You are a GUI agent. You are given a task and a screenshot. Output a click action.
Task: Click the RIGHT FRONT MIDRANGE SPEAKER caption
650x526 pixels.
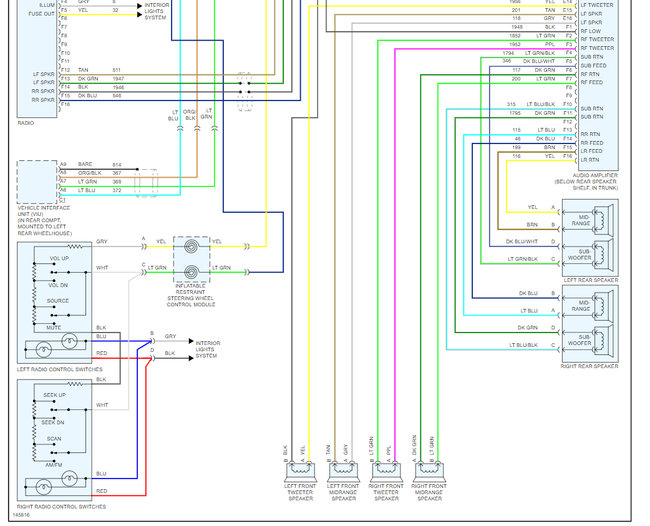(429, 492)
